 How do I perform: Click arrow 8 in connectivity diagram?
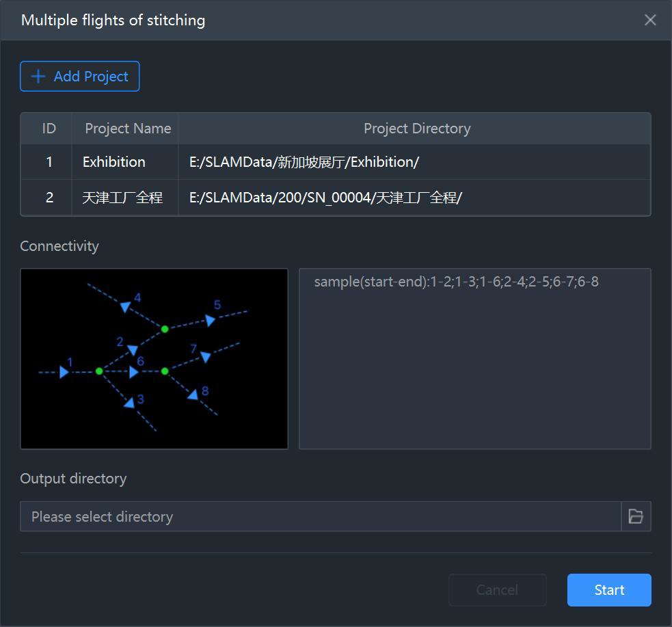click(x=193, y=395)
